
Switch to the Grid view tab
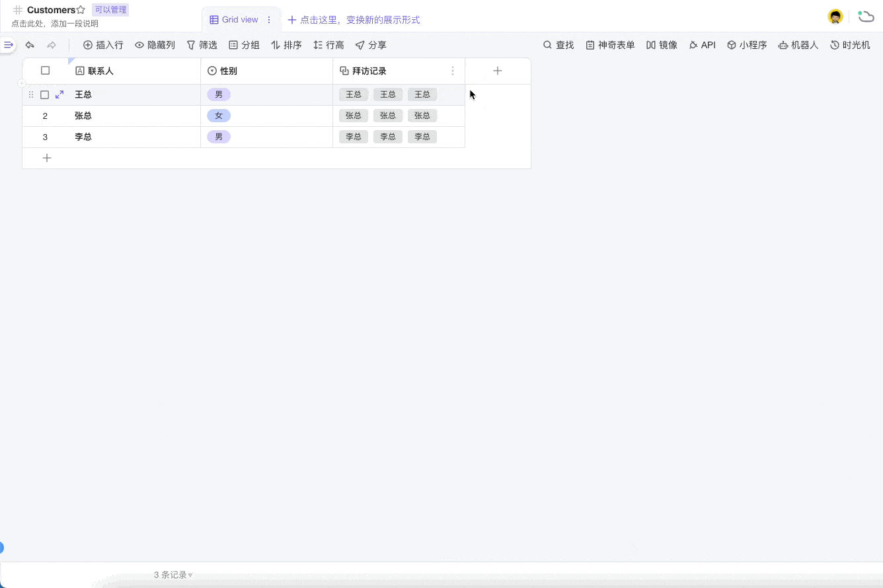(x=235, y=20)
